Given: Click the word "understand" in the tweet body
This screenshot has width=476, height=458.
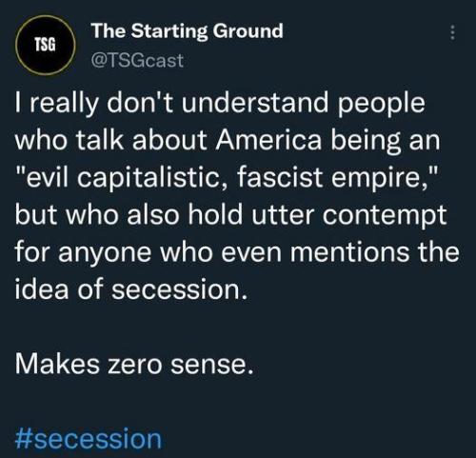Looking at the screenshot, I should click(x=255, y=103).
